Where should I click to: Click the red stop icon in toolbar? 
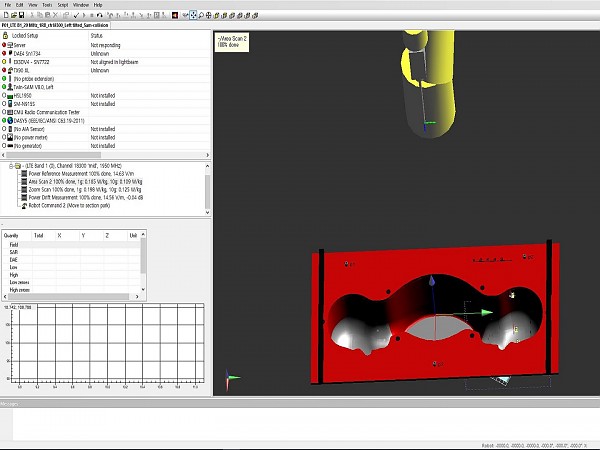[174, 15]
